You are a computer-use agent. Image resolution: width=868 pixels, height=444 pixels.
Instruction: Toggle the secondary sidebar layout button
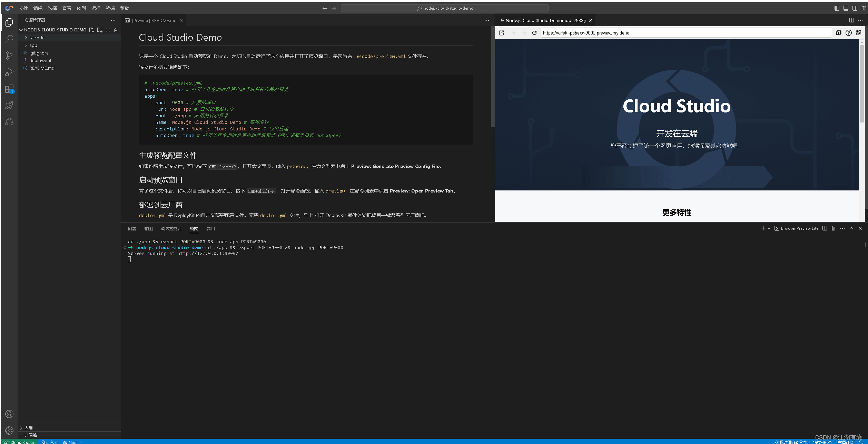point(855,8)
